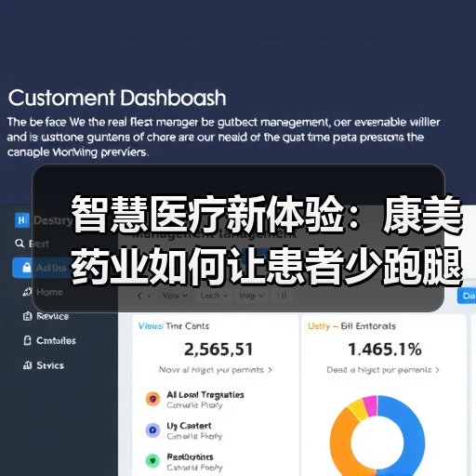Click green icon beside the third list entry

pos(152,461)
